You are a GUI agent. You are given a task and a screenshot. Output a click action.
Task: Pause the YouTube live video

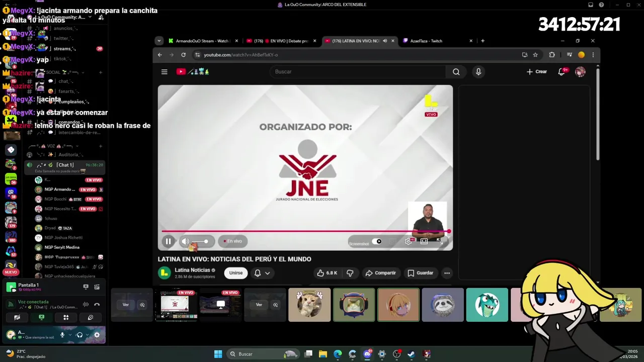168,241
